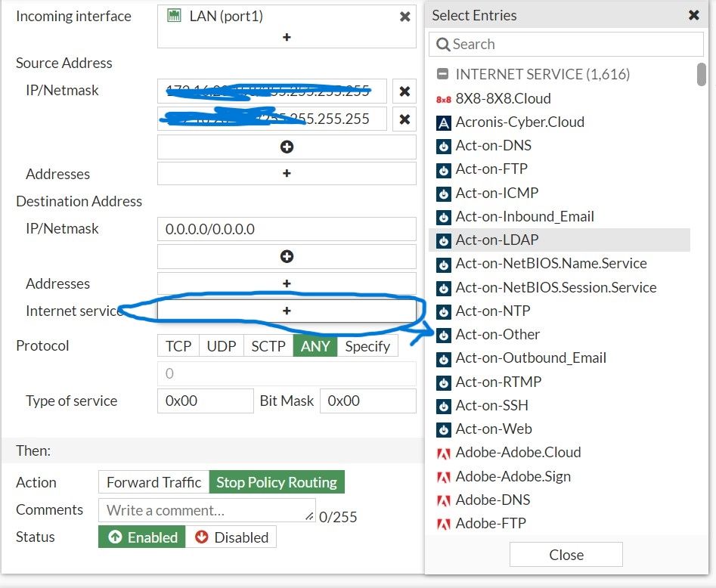Set action to Forward Traffic

(154, 482)
